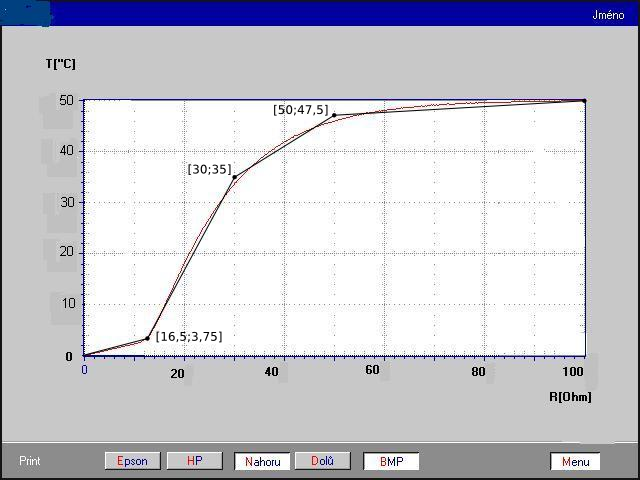The image size is (640, 480).
Task: Select the data point marker at [16,5;3,75]
Action: pos(147,338)
